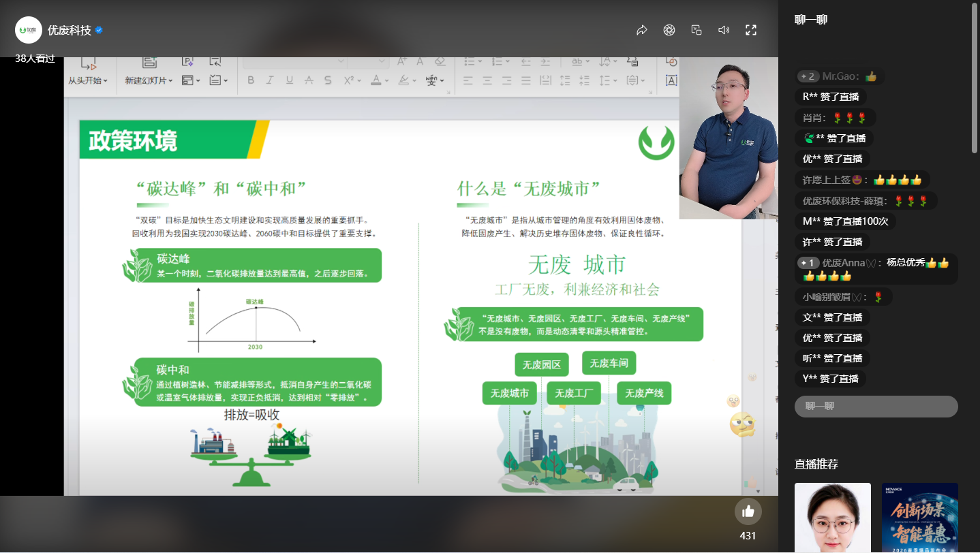Click the 直播推荐 section heading

[816, 464]
